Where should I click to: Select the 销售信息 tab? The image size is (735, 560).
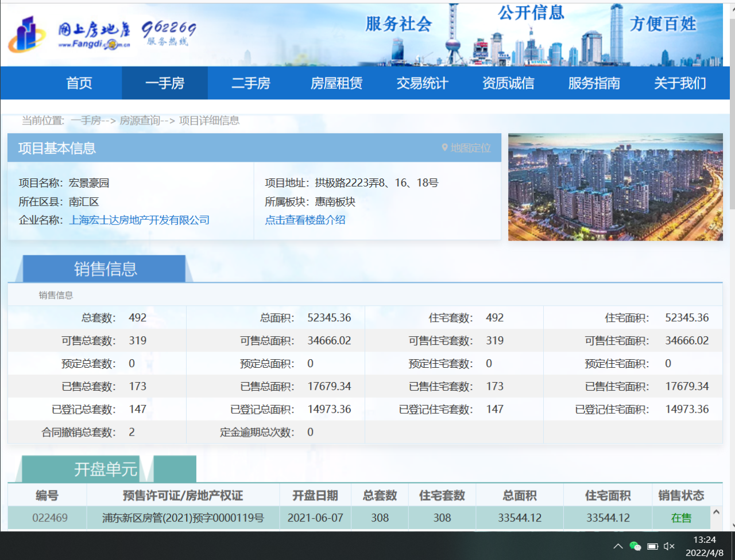pos(106,269)
